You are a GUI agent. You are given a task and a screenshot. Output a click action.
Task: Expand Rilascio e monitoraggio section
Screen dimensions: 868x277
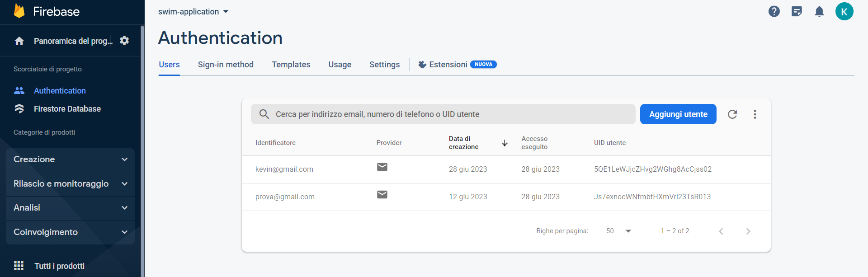coord(71,184)
